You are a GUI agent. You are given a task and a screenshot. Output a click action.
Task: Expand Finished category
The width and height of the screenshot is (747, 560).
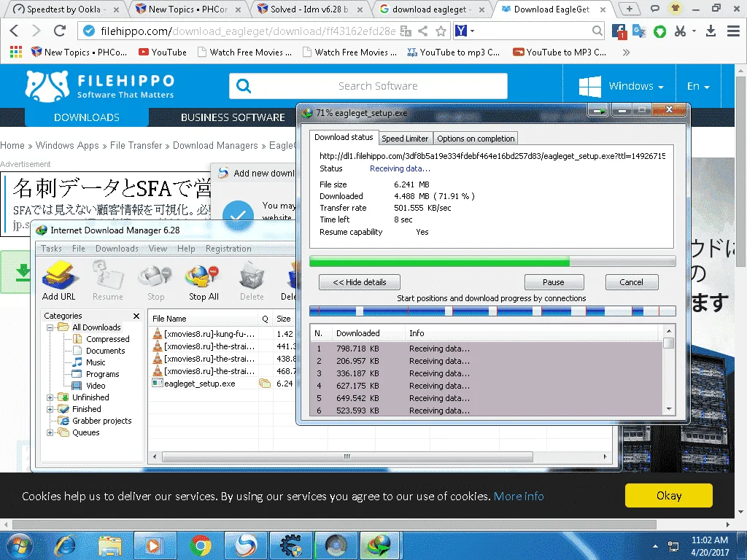(50, 409)
